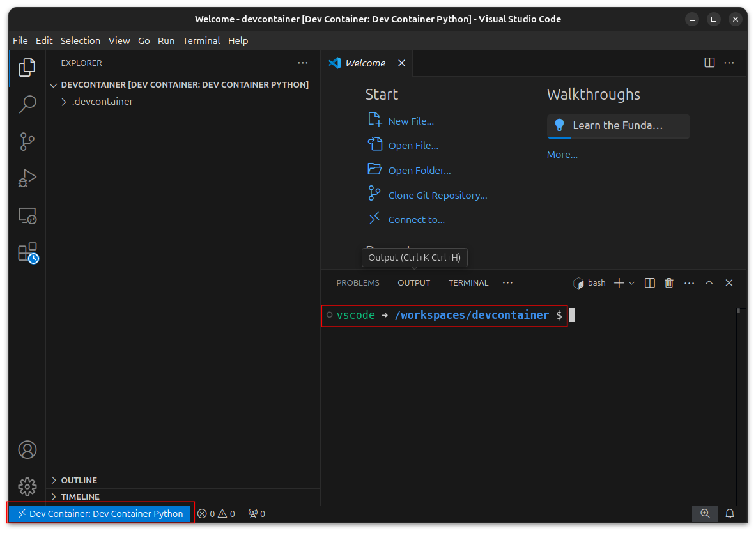Screen dimensions: 756x533
Task: Open the Edit menu
Action: (44, 41)
